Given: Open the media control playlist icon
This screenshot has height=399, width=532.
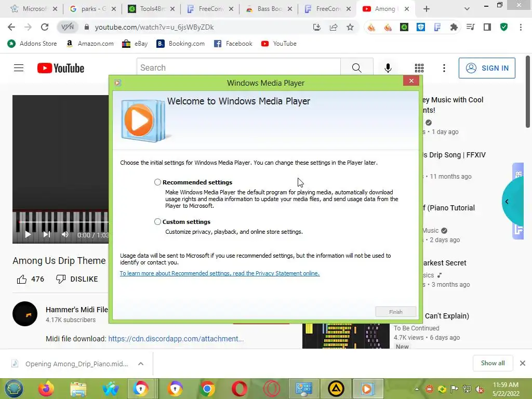Looking at the screenshot, I should pos(471,27).
